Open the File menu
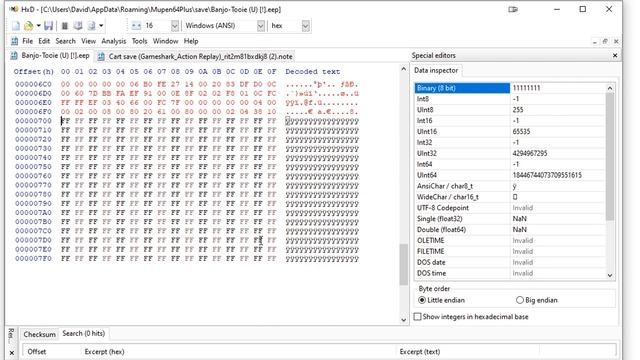This screenshot has height=360, width=640. 27,41
